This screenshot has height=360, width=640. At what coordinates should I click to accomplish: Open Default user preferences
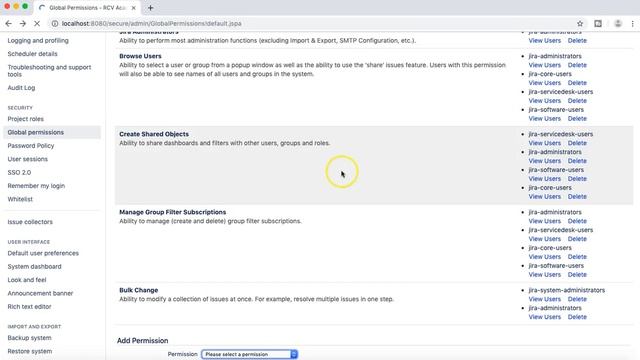[x=43, y=253]
